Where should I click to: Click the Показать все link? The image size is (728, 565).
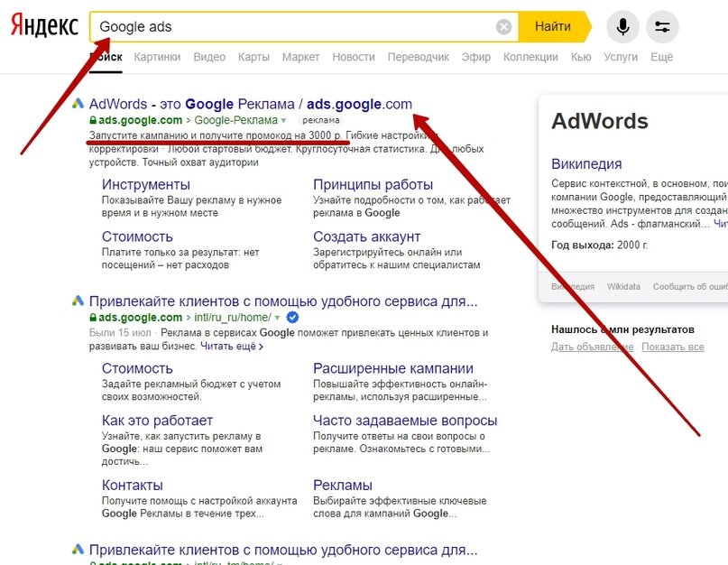point(673,347)
